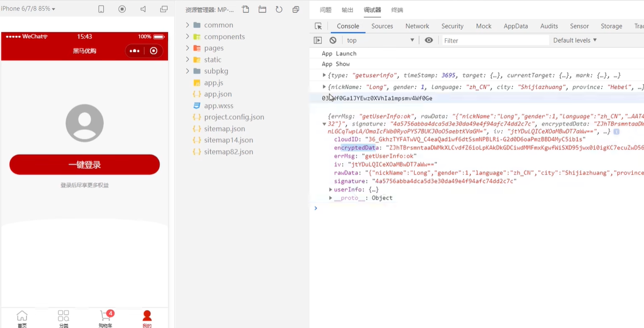The image size is (644, 328).
Task: Expand the __proto__ Object property
Action: [330, 198]
